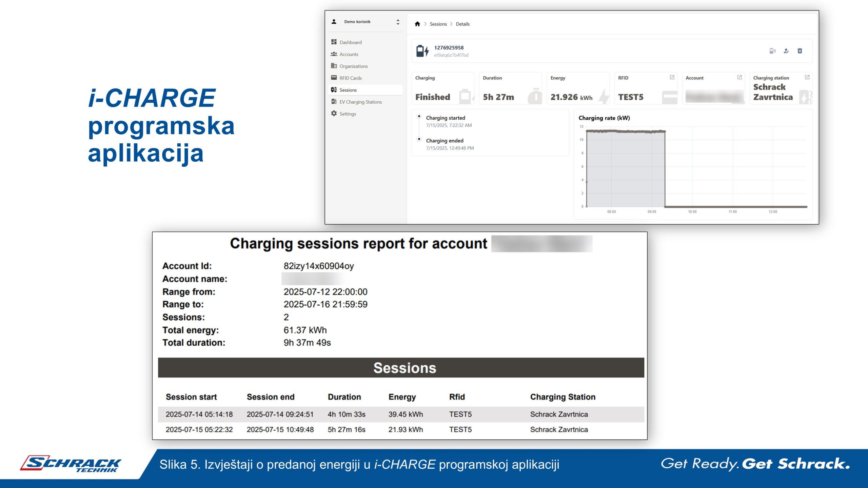The width and height of the screenshot is (868, 488).
Task: Click the 08:00 chart axis label
Action: pyautogui.click(x=611, y=212)
